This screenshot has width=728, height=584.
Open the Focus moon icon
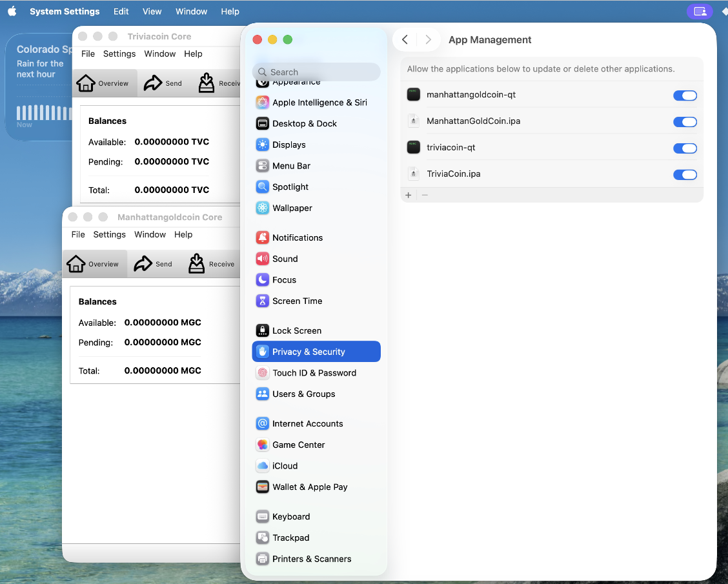[x=262, y=280]
